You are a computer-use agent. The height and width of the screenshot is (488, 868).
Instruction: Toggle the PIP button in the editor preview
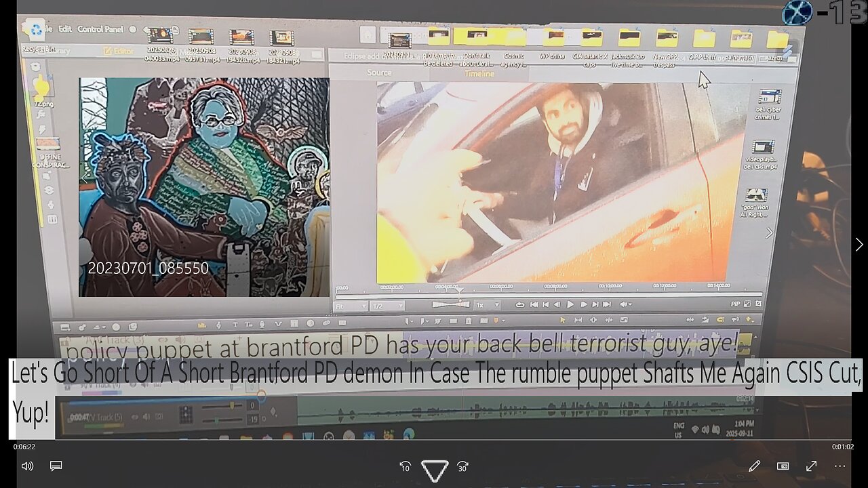[x=736, y=304]
